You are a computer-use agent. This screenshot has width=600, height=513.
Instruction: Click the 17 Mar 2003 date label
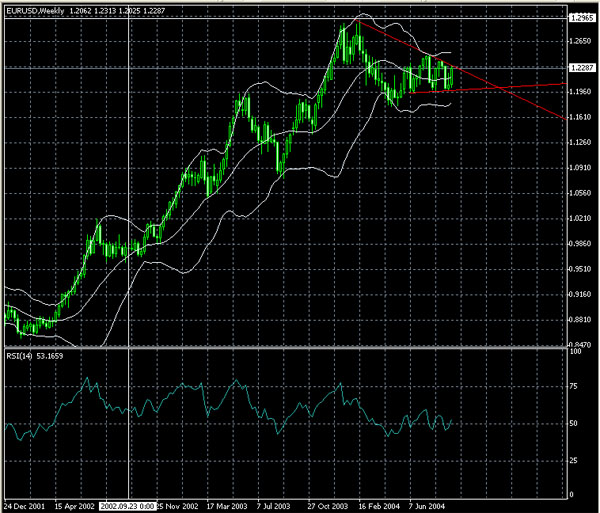[x=227, y=506]
